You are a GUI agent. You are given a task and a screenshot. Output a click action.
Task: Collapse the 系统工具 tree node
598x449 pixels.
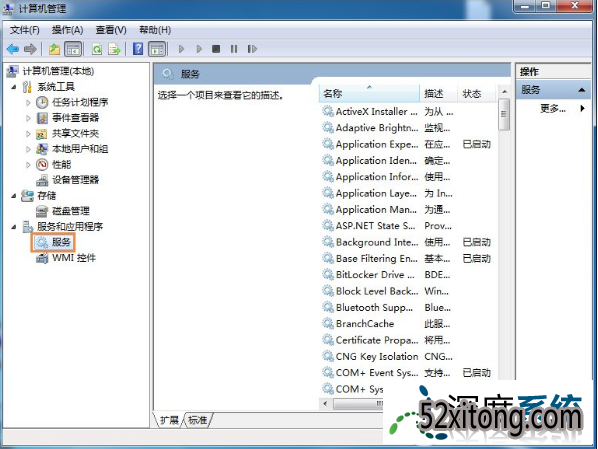click(x=14, y=87)
